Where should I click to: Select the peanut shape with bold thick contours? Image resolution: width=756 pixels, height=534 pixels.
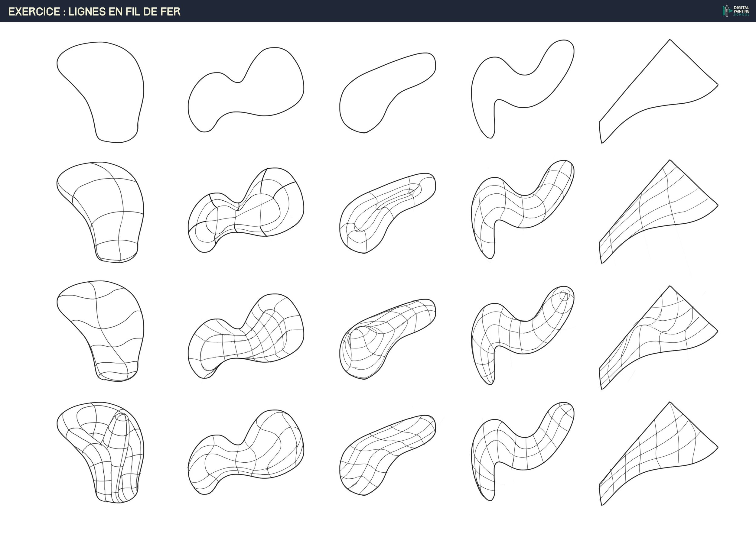[245, 211]
